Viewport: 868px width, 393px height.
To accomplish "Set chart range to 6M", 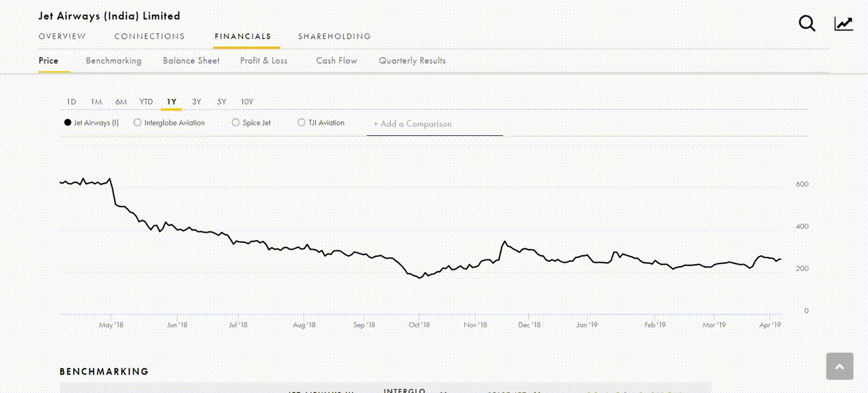I will (121, 102).
